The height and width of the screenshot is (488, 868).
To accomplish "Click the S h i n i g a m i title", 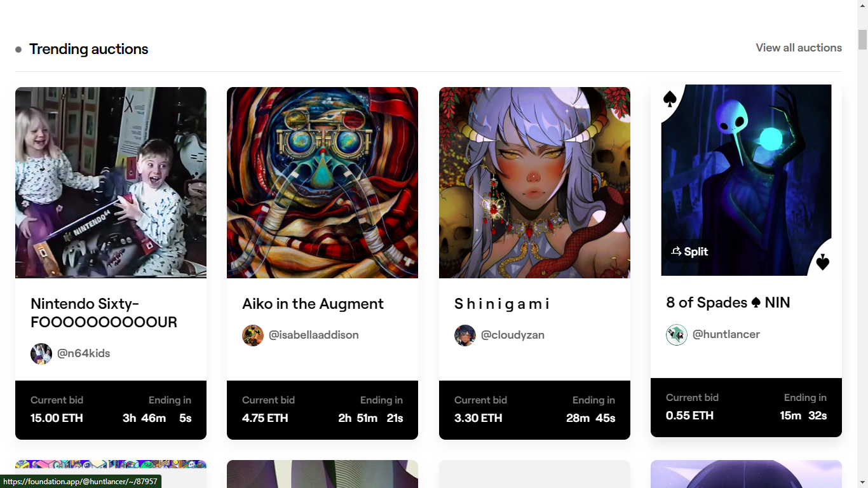I will point(501,304).
